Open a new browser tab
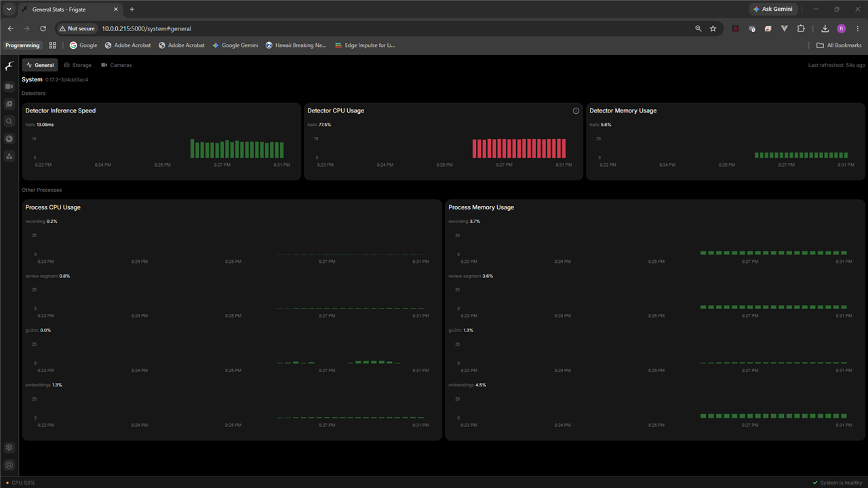Screen dimensions: 868x488 [132, 9]
